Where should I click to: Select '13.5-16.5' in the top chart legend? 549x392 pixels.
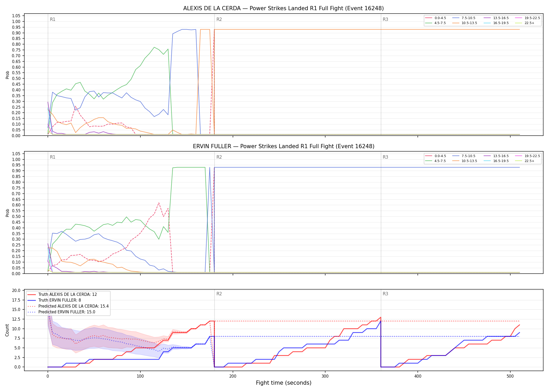coord(496,18)
